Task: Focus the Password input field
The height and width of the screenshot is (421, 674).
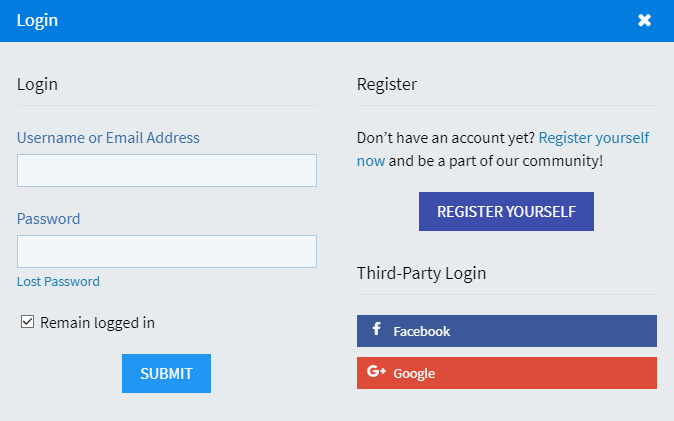Action: tap(167, 252)
